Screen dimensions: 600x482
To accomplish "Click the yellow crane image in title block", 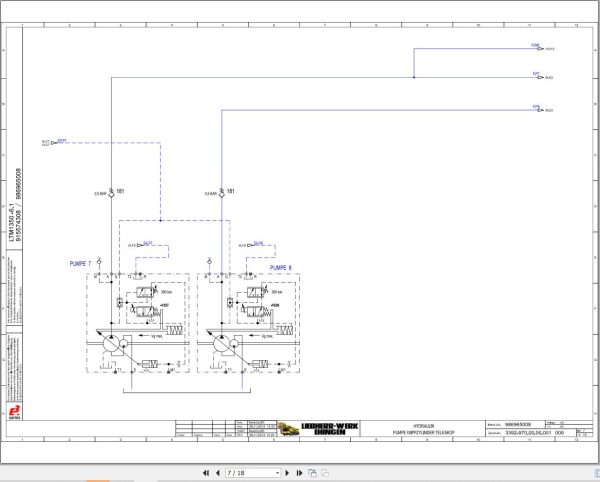I will [289, 429].
